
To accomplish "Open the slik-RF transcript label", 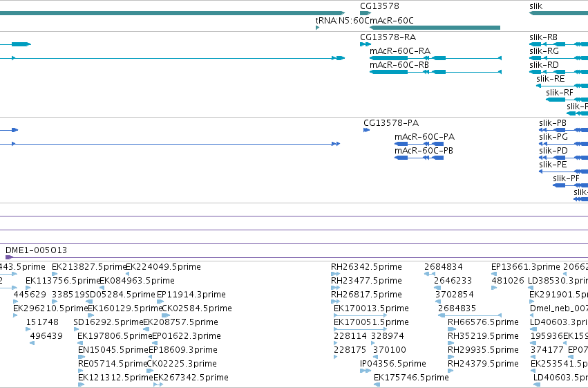I will (560, 93).
